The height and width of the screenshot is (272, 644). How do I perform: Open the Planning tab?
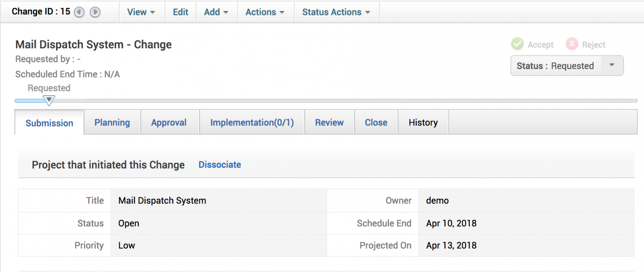[x=112, y=123]
